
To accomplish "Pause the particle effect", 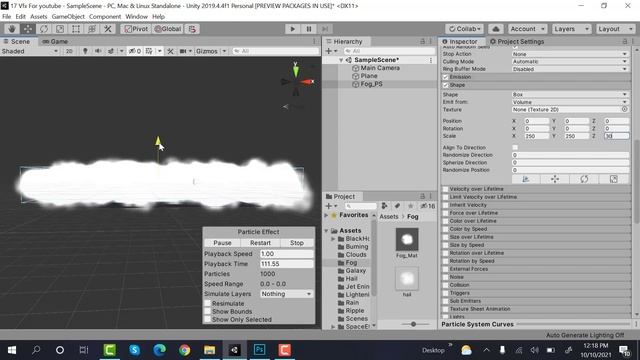I will click(222, 243).
